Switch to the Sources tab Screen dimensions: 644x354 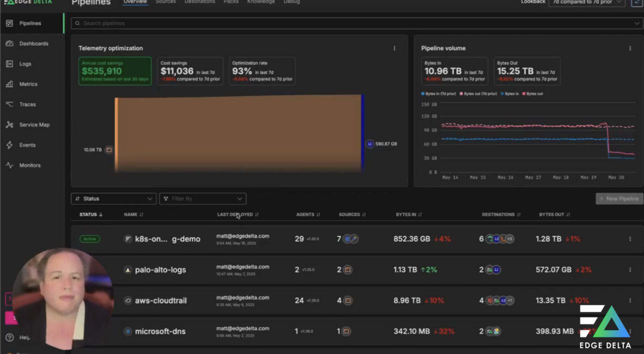[166, 2]
